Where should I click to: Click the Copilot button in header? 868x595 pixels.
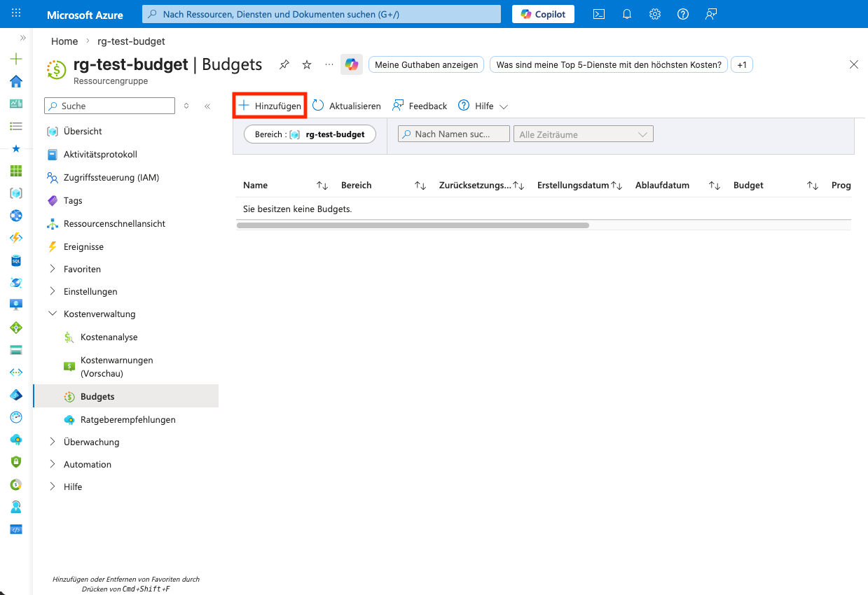coord(543,14)
